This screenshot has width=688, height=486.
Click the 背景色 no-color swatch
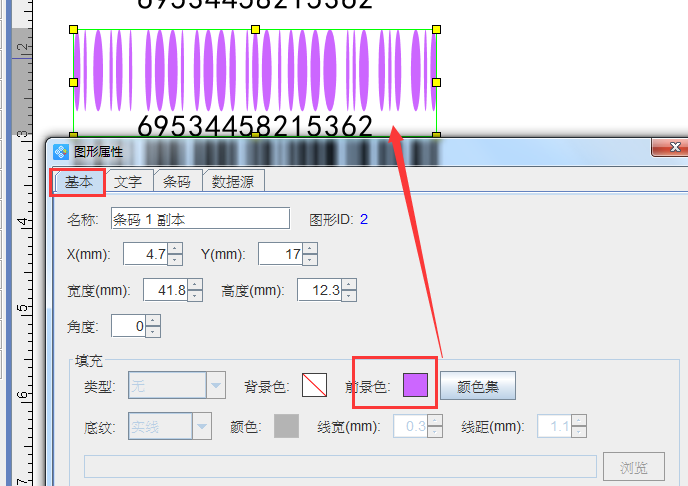[315, 385]
